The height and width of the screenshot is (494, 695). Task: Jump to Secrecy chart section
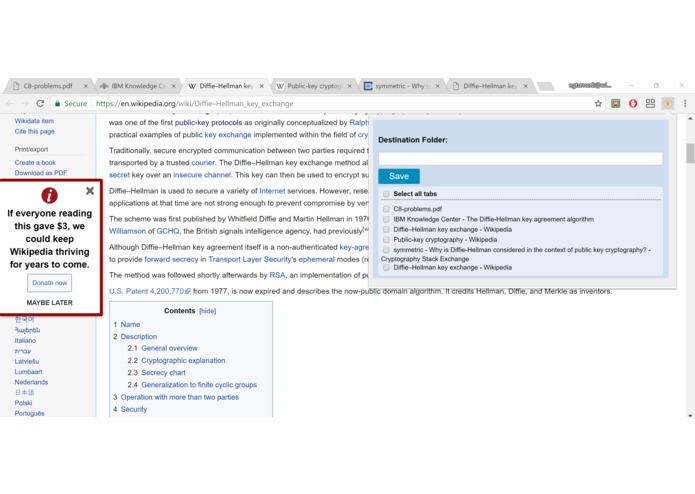(163, 373)
